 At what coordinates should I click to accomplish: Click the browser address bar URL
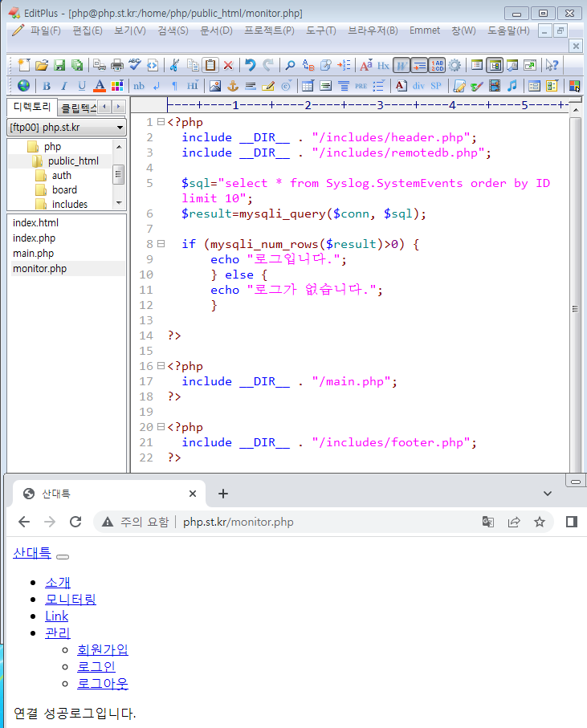(x=238, y=522)
